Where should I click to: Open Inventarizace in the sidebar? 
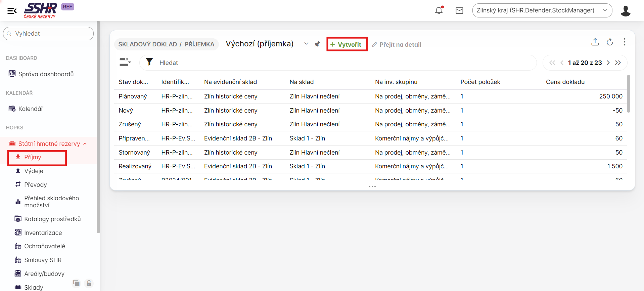tap(43, 233)
